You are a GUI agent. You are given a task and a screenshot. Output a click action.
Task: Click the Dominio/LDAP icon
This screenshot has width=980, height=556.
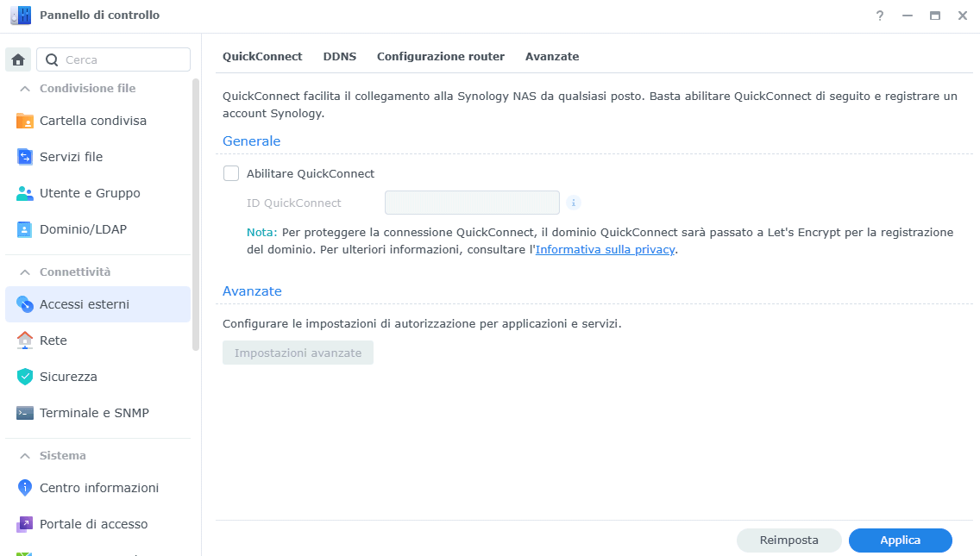(x=24, y=229)
